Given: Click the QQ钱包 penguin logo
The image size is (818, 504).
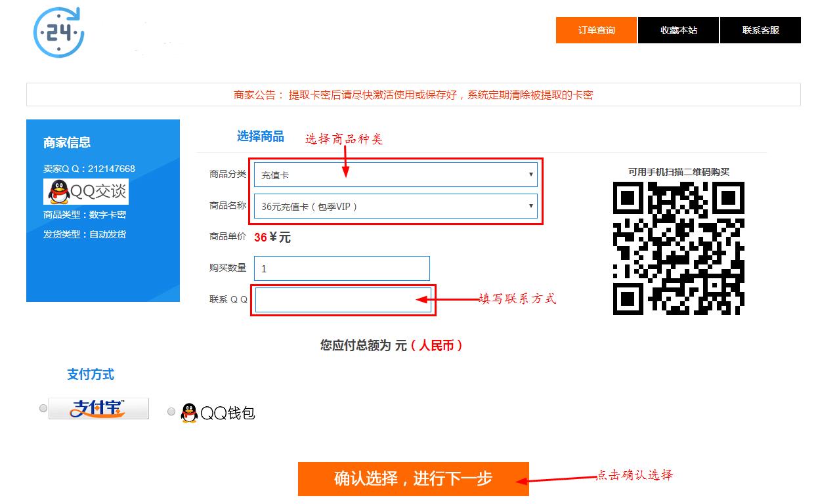Looking at the screenshot, I should pos(189,413).
